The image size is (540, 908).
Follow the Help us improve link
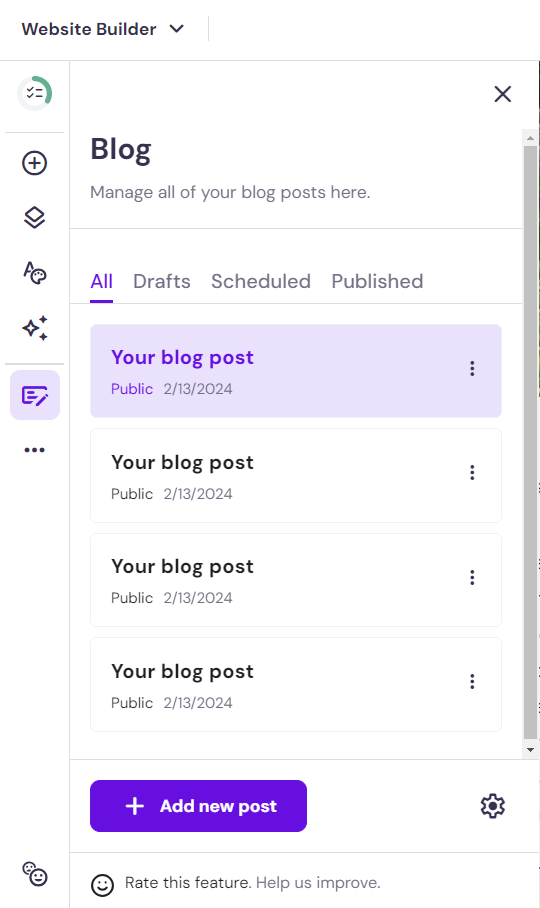[318, 883]
